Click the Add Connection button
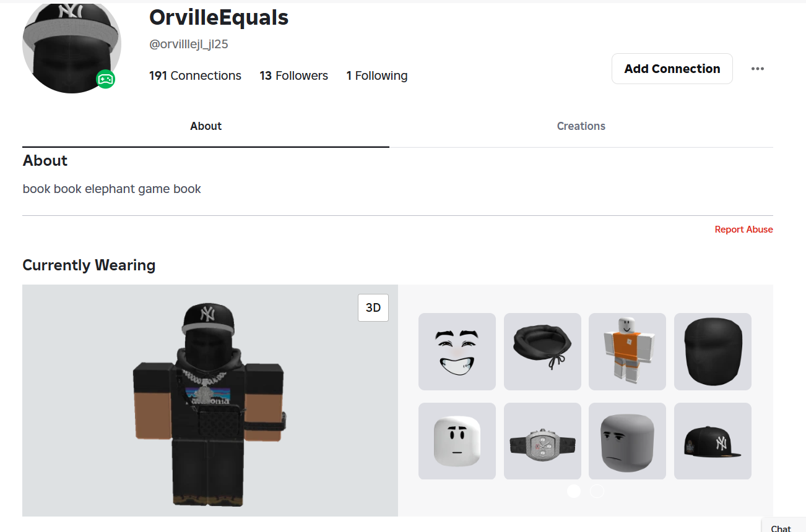 point(672,69)
